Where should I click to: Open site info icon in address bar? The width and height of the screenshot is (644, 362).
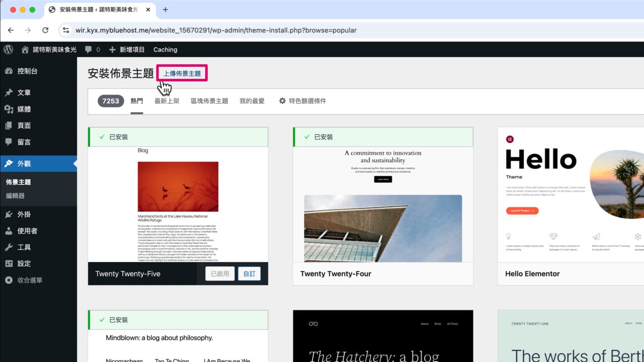pyautogui.click(x=65, y=30)
